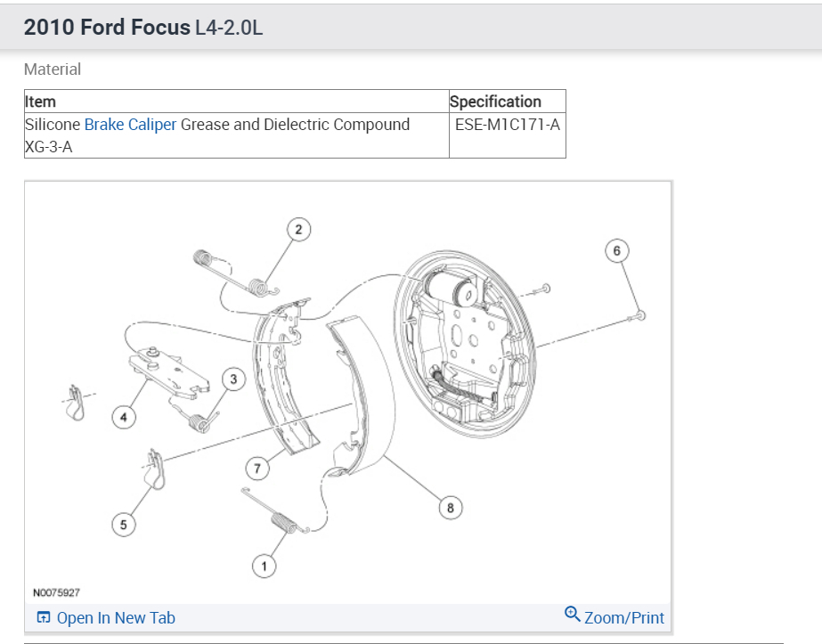Click the Zoom/Print magnifier icon
Viewport: 822px width, 644px height.
(573, 614)
